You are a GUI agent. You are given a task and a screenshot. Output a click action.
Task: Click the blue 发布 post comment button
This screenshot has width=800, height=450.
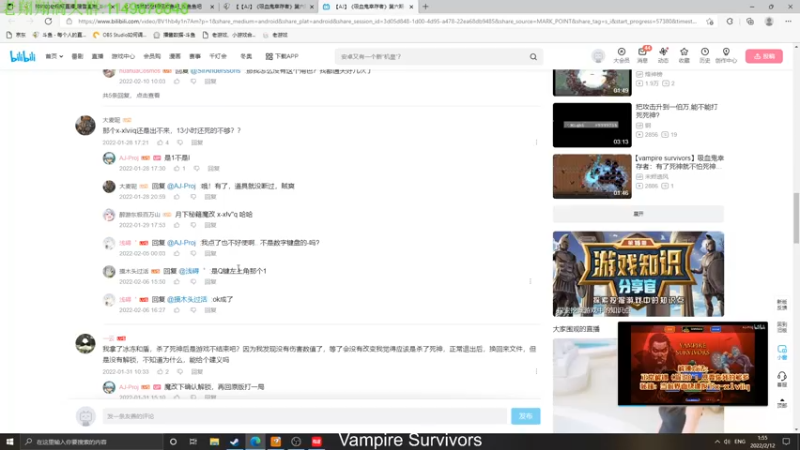526,416
